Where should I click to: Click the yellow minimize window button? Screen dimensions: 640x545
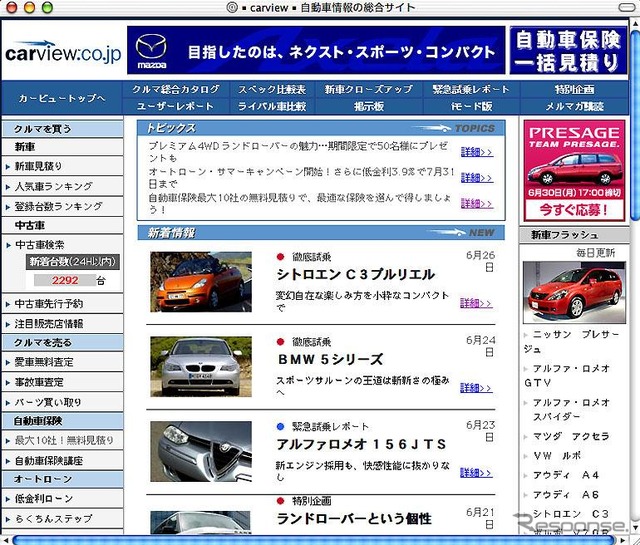click(x=30, y=7)
